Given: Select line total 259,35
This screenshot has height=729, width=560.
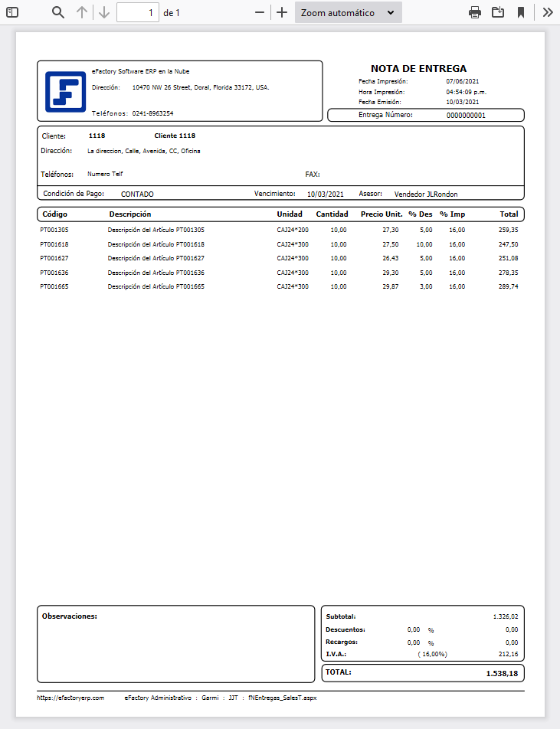Looking at the screenshot, I should [509, 230].
